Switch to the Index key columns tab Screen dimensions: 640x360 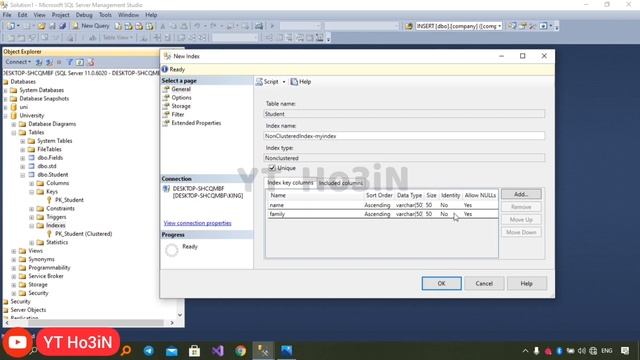pyautogui.click(x=290, y=182)
